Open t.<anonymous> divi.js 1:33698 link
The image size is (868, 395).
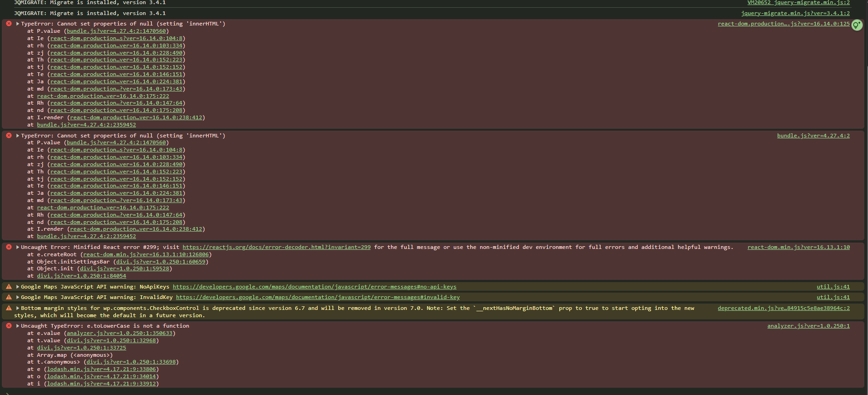131,362
